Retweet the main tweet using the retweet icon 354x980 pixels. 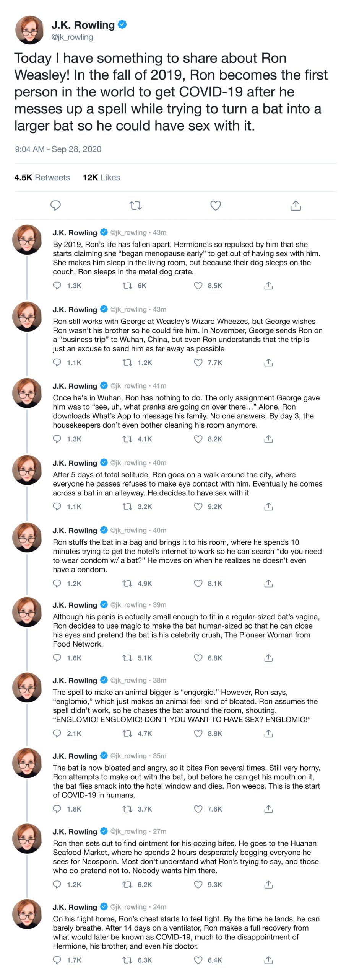click(136, 206)
